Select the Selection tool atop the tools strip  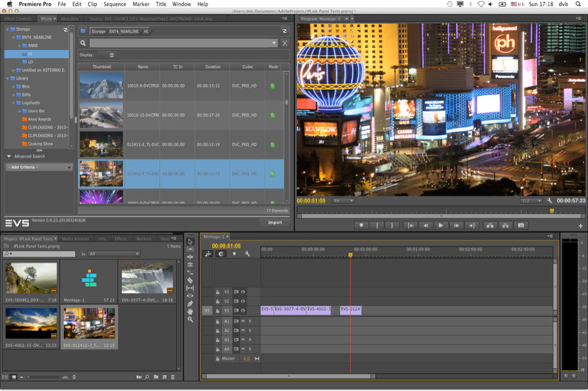(x=191, y=241)
